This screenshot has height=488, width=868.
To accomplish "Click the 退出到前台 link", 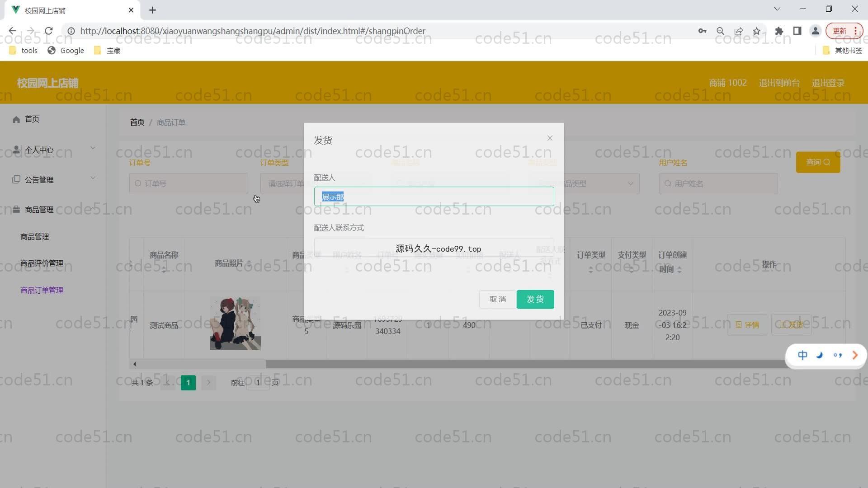I will pyautogui.click(x=779, y=83).
